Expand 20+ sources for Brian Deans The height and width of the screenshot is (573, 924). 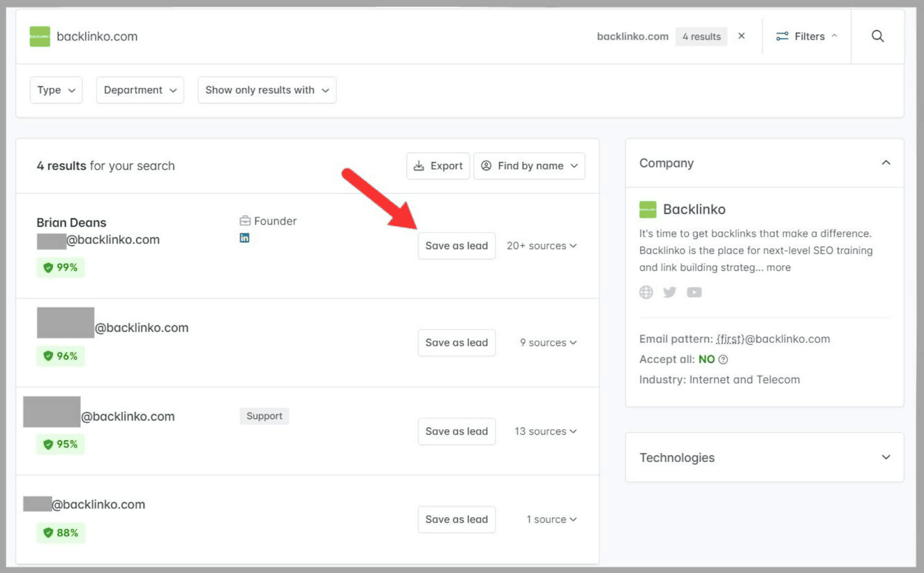542,245
